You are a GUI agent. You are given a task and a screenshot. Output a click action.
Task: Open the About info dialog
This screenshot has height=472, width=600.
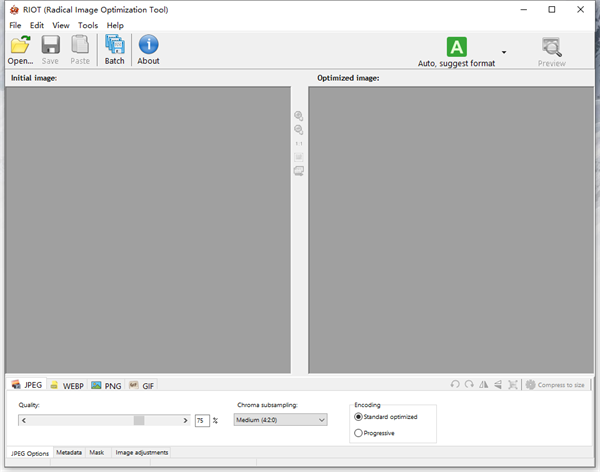(x=148, y=50)
